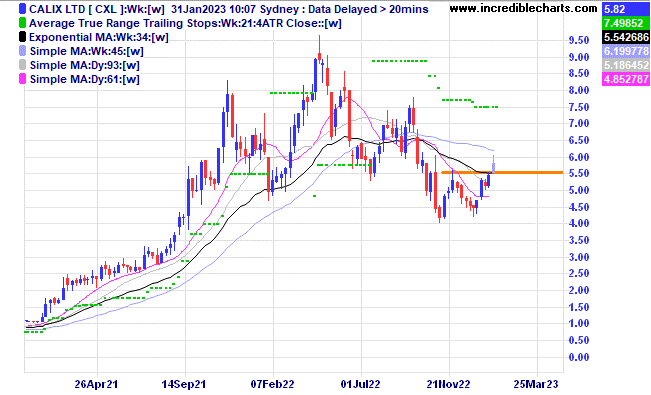651x395 pixels.
Task: Click the 25Mar23 date axis label
Action: click(536, 384)
